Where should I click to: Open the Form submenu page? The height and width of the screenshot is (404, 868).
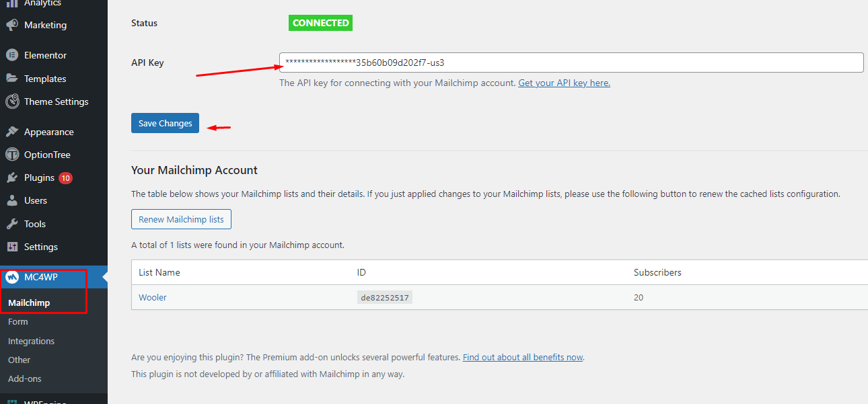click(x=18, y=322)
